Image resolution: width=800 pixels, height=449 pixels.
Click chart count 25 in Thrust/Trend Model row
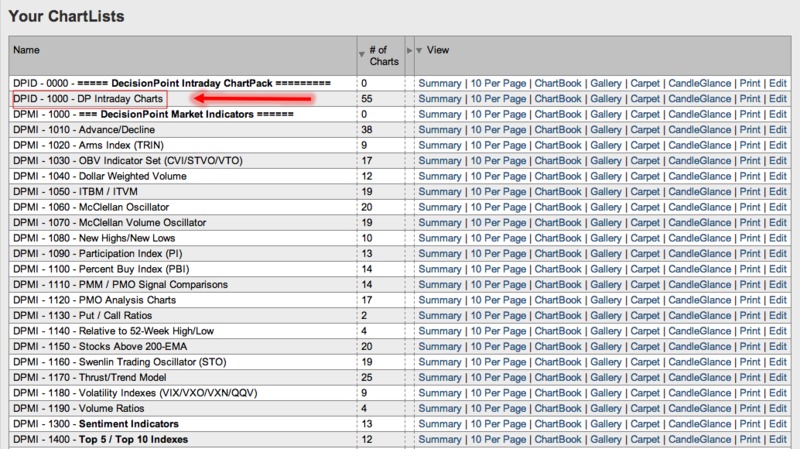[366, 378]
